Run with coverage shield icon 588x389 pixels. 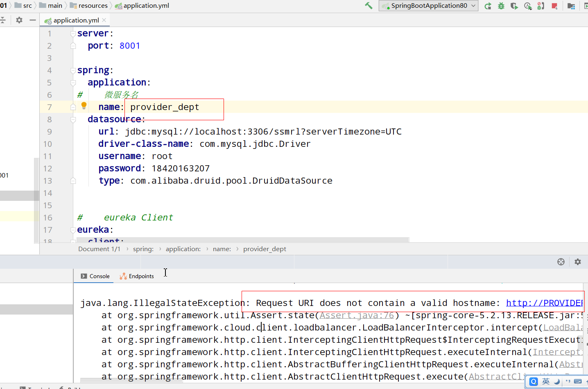coord(514,6)
